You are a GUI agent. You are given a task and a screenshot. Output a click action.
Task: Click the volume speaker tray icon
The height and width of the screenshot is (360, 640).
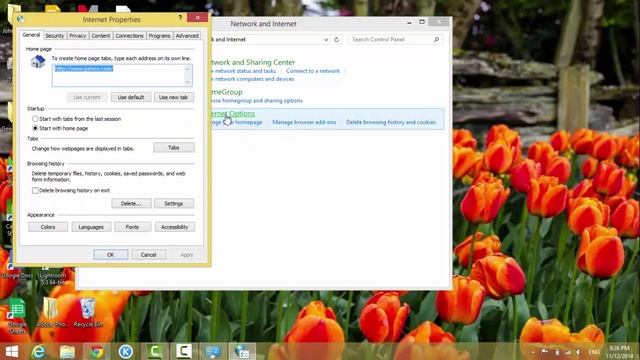578,352
